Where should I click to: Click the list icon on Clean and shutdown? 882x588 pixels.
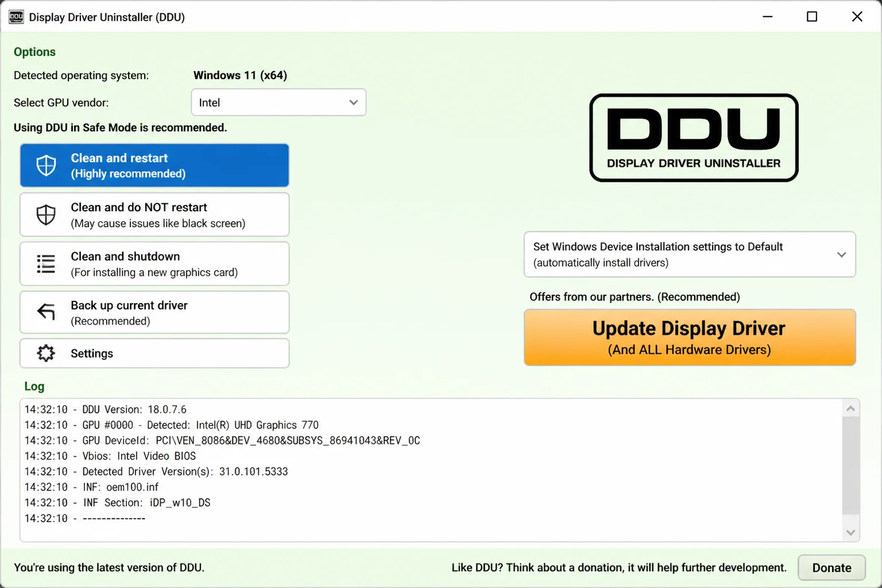pyautogui.click(x=46, y=264)
